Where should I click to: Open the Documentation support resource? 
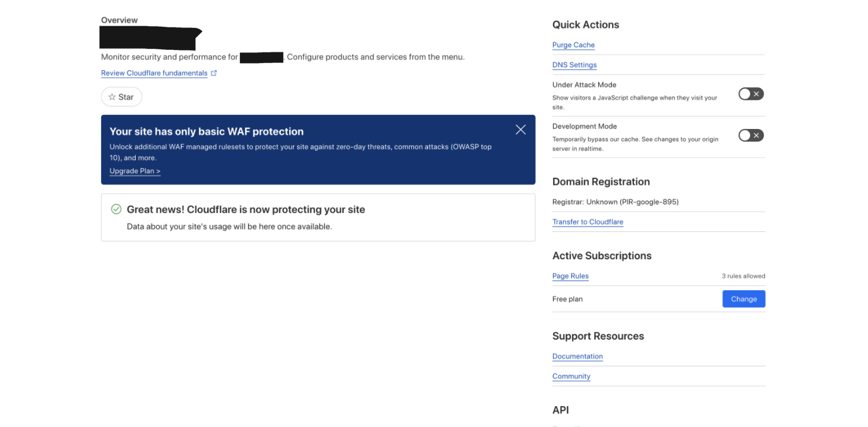coord(577,356)
